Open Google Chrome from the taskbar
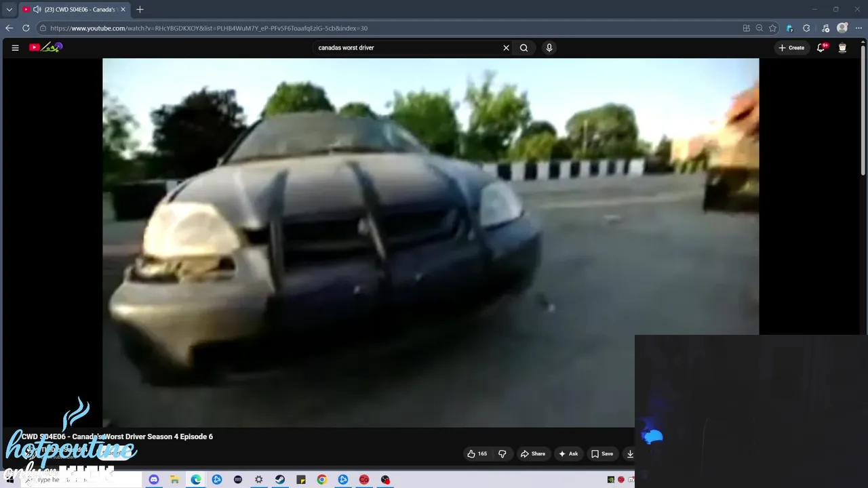 [321, 479]
